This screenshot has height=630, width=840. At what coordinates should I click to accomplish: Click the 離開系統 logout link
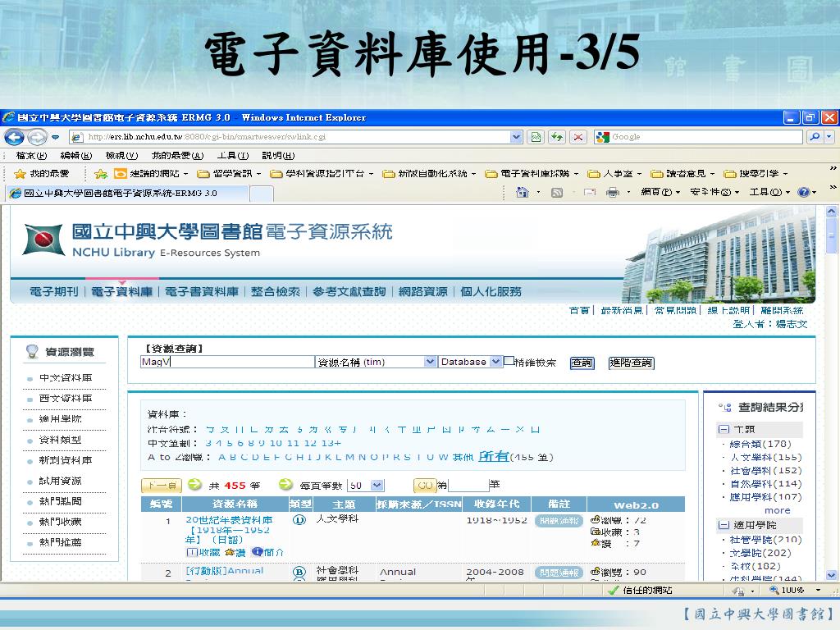782,310
